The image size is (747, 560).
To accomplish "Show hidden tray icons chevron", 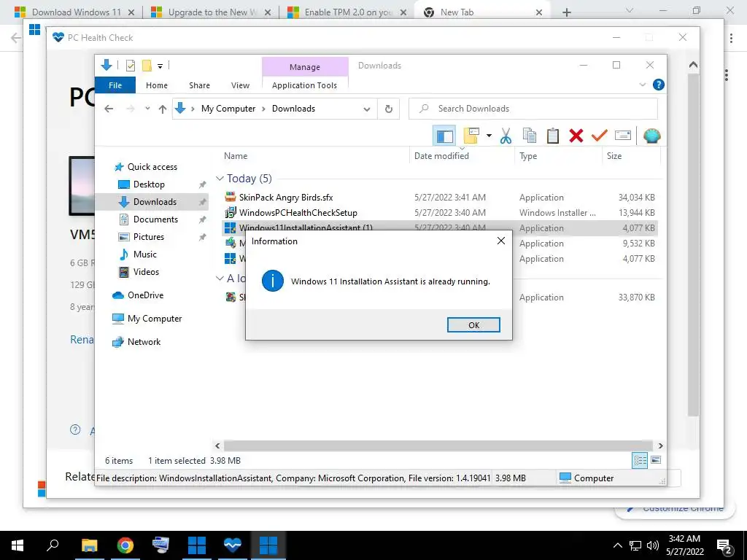I will point(617,545).
